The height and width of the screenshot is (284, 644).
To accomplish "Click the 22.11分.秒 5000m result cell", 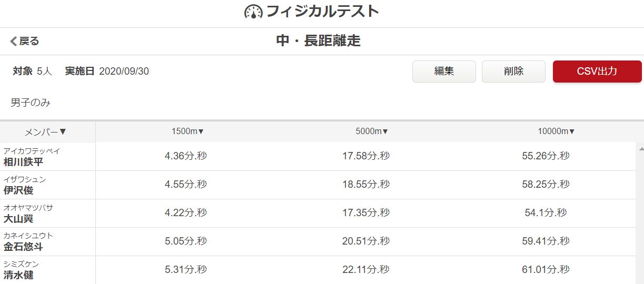I will tap(366, 269).
